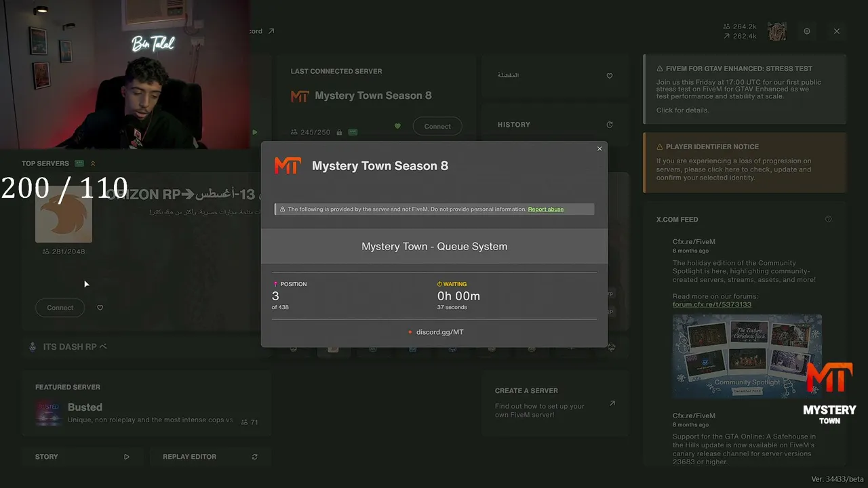Connect to the top server Horizon RP

60,308
